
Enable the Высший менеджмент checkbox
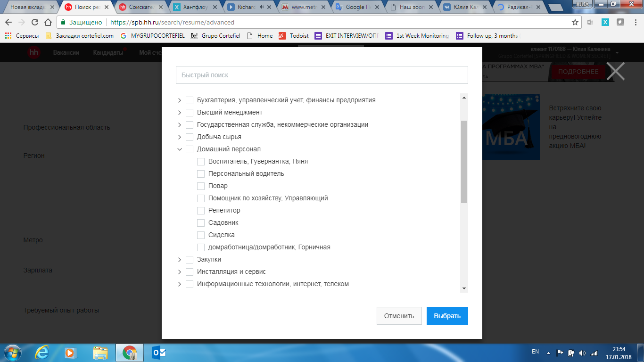[x=190, y=112]
